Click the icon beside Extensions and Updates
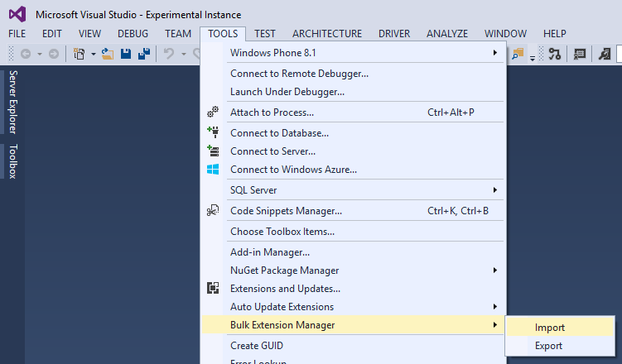The height and width of the screenshot is (364, 622). coord(213,288)
